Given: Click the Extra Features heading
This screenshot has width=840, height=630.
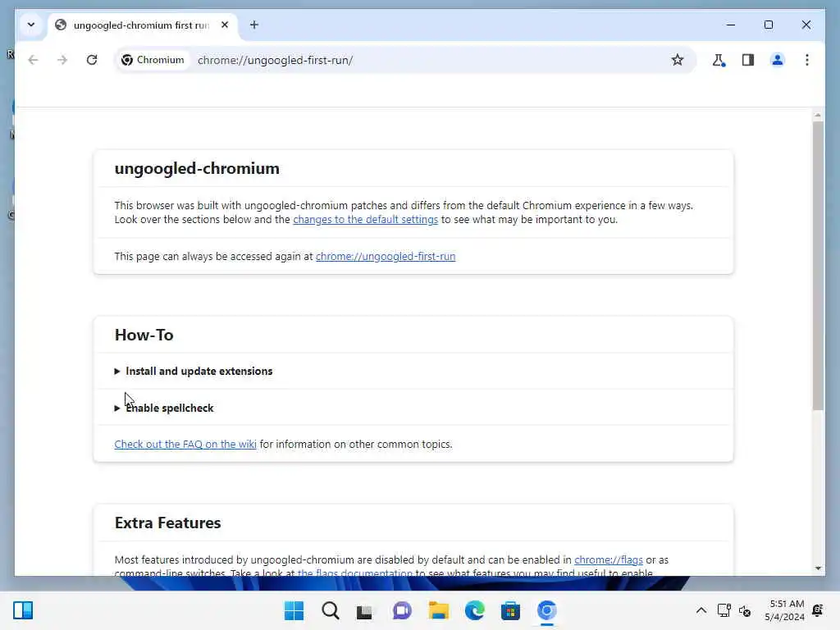Looking at the screenshot, I should click(167, 523).
